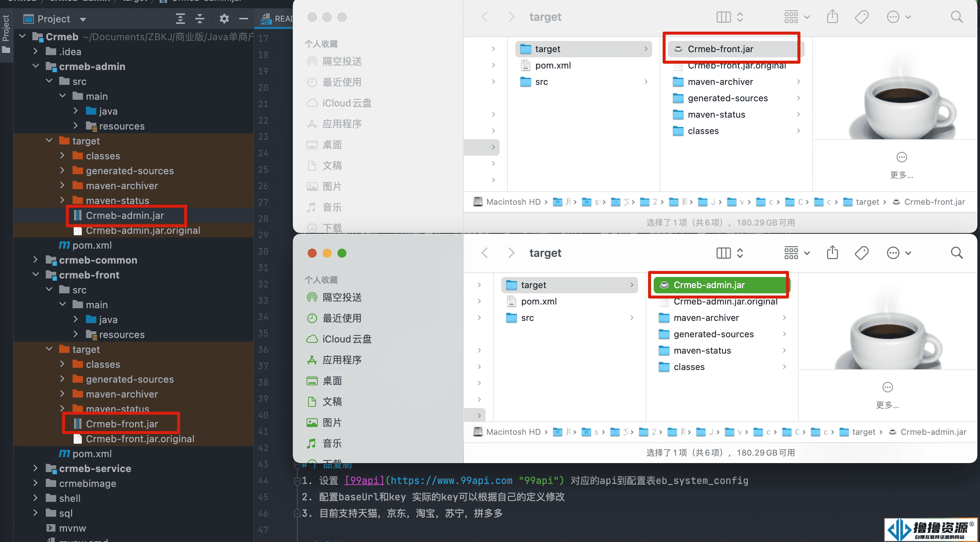
Task: Expand the sql folder
Action: coord(36,513)
